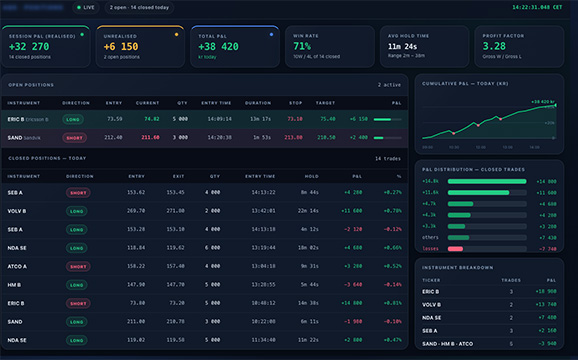Click the SHORT badge on the SAND open position
Image resolution: width=578 pixels, height=360 pixels.
click(x=74, y=138)
